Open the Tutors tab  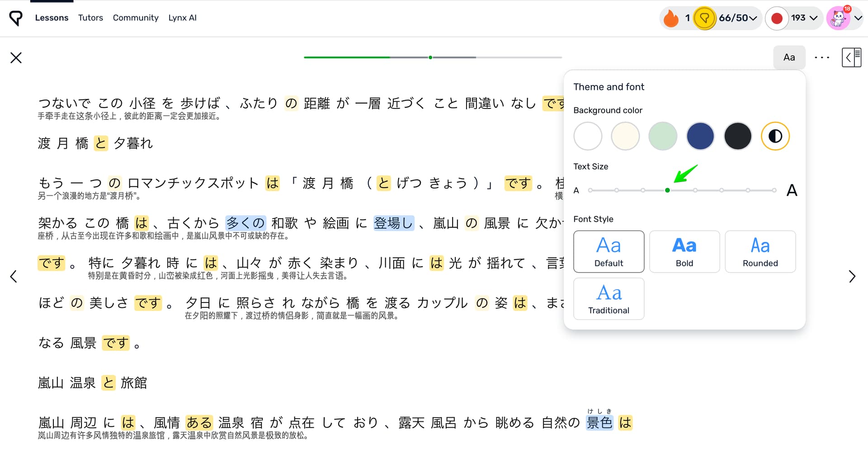pyautogui.click(x=90, y=18)
